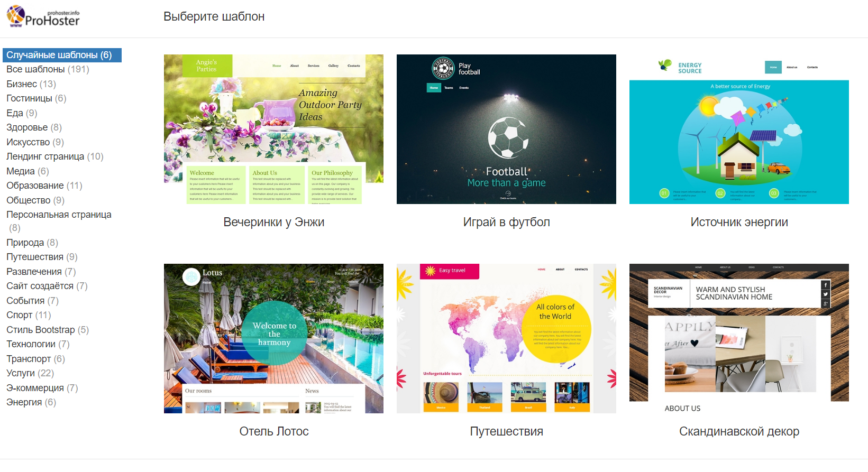Open the Гостиницы category
Viewport: 868px width, 472px height.
point(36,98)
